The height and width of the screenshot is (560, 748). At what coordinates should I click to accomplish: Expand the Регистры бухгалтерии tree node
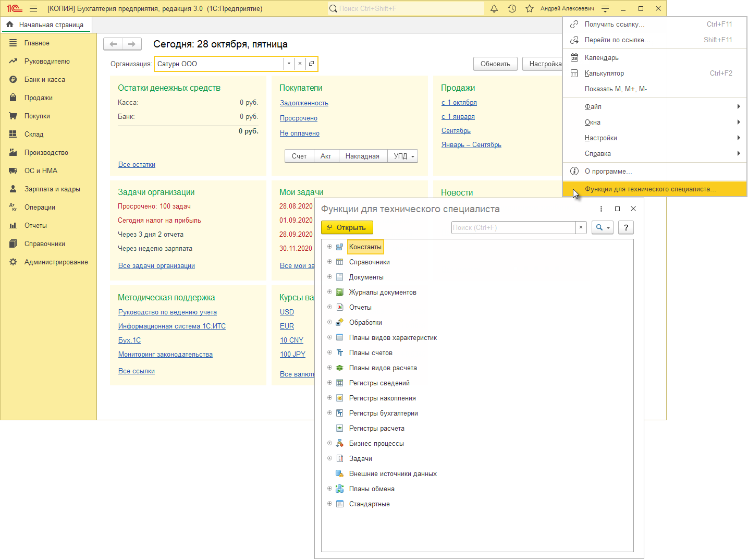(x=329, y=413)
